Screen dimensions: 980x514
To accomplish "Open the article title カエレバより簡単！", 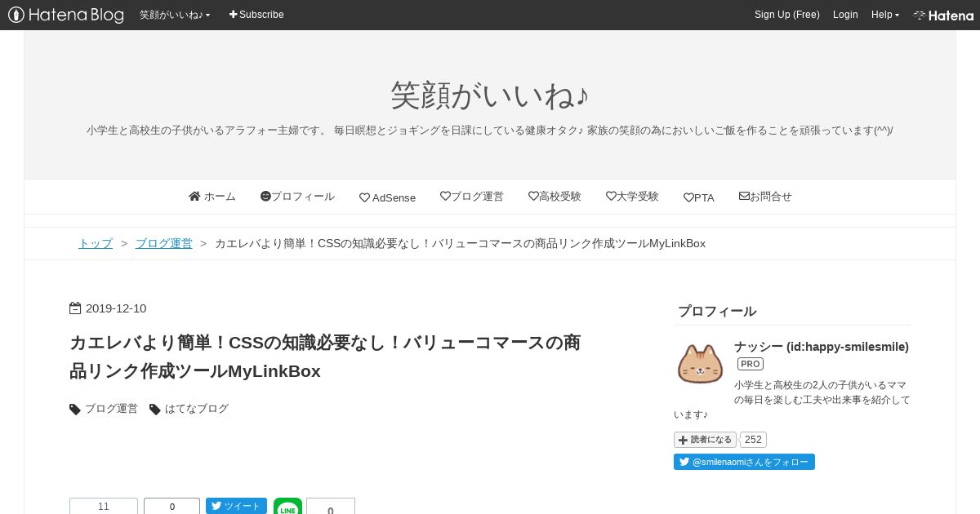I will (x=325, y=357).
